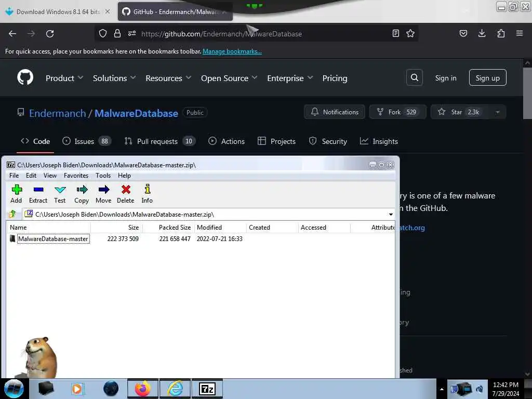Viewport: 532px width, 399px height.
Task: Click the Sign up button
Action: (x=487, y=78)
